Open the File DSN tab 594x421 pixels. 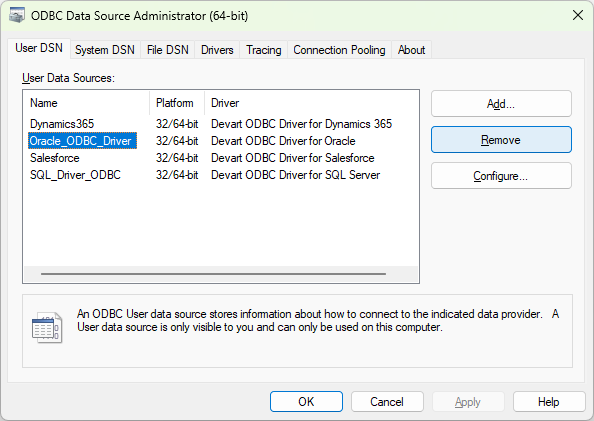(167, 50)
